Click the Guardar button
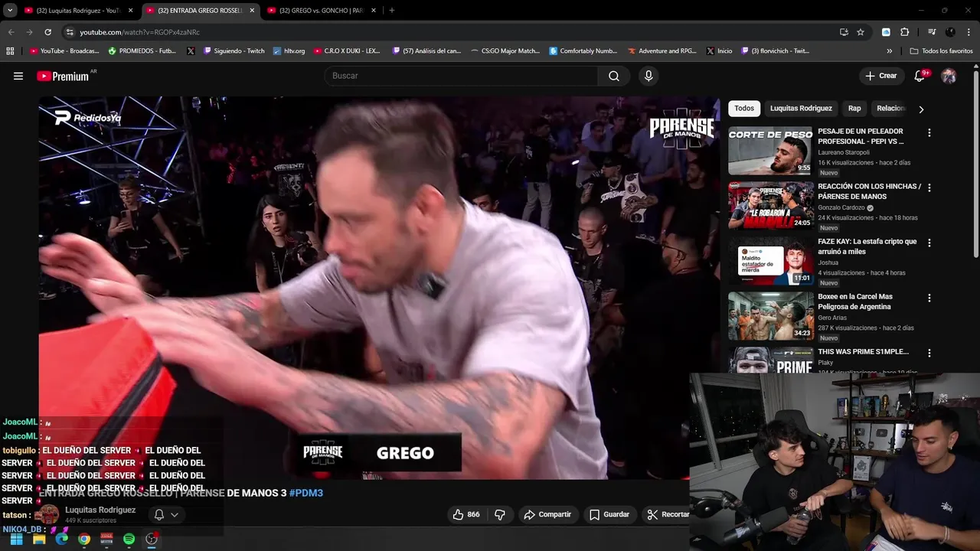This screenshot has height=551, width=980. 609,514
